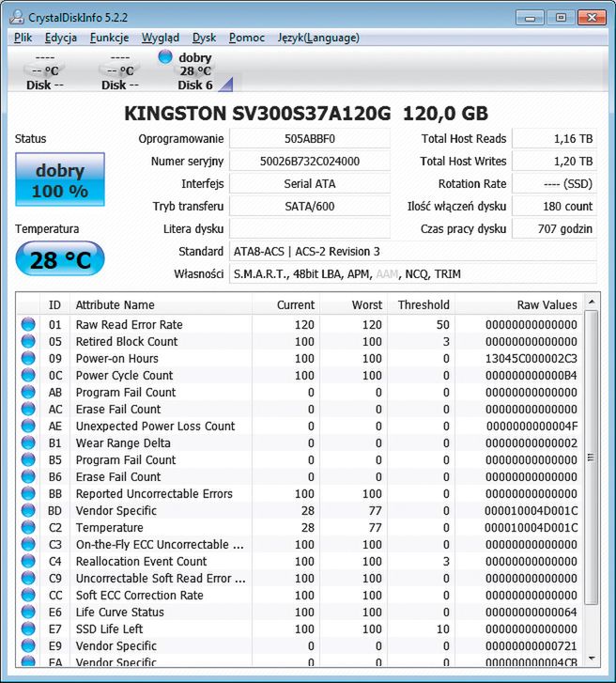
Task: Click the scrollbar up arrow in the SMART list
Action: click(592, 302)
